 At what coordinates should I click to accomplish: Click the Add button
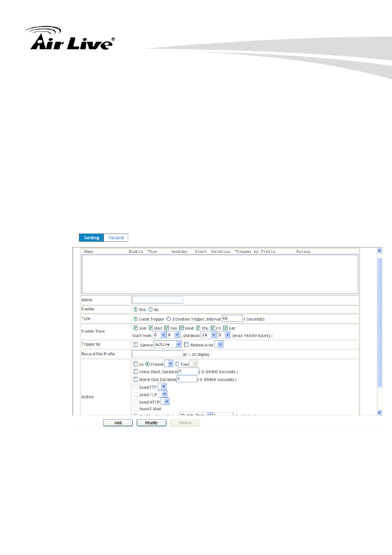click(118, 423)
